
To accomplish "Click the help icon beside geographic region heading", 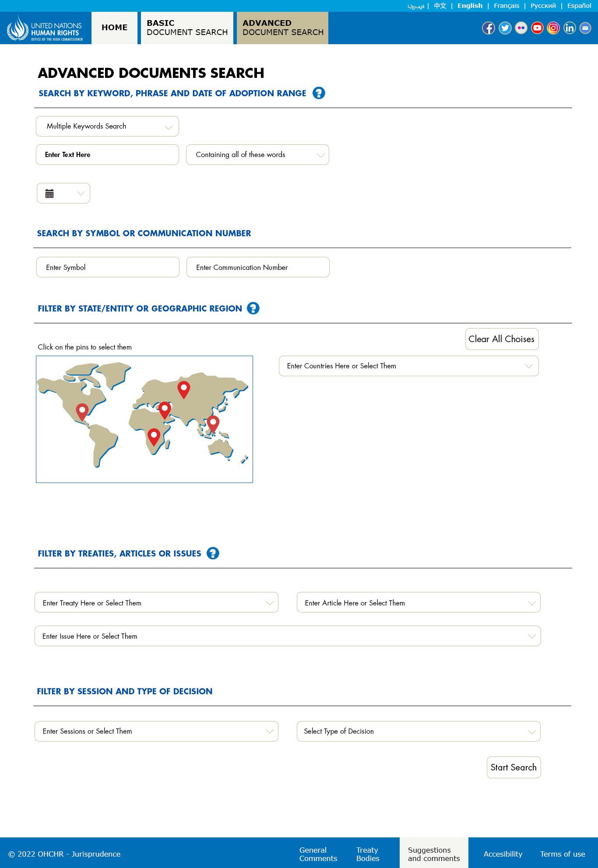I will 253,308.
